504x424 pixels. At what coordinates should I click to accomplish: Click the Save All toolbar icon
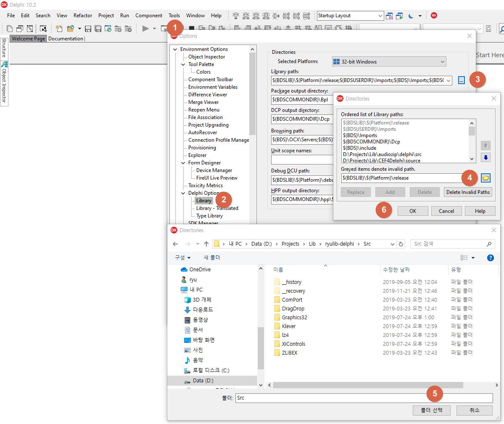pyautogui.click(x=98, y=29)
